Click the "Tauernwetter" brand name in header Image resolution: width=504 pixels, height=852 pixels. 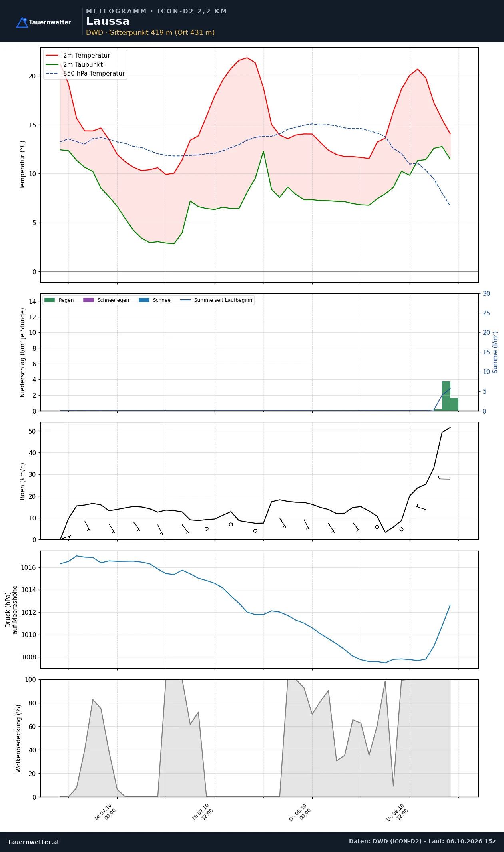[50, 22]
